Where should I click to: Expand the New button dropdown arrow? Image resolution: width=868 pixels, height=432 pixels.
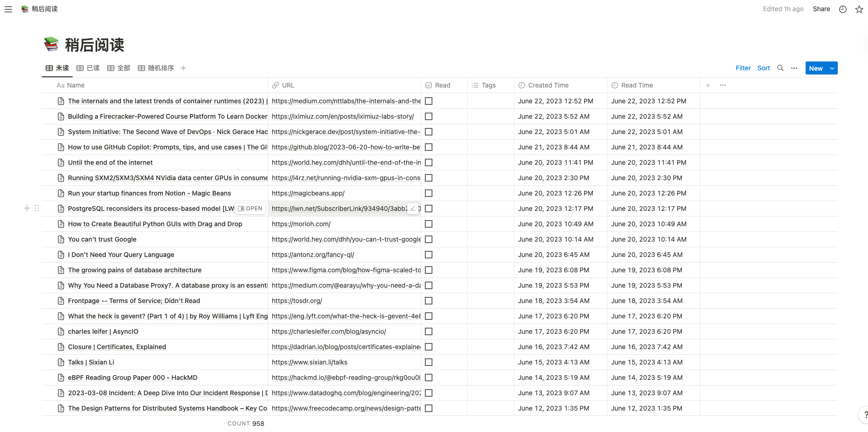(x=832, y=68)
